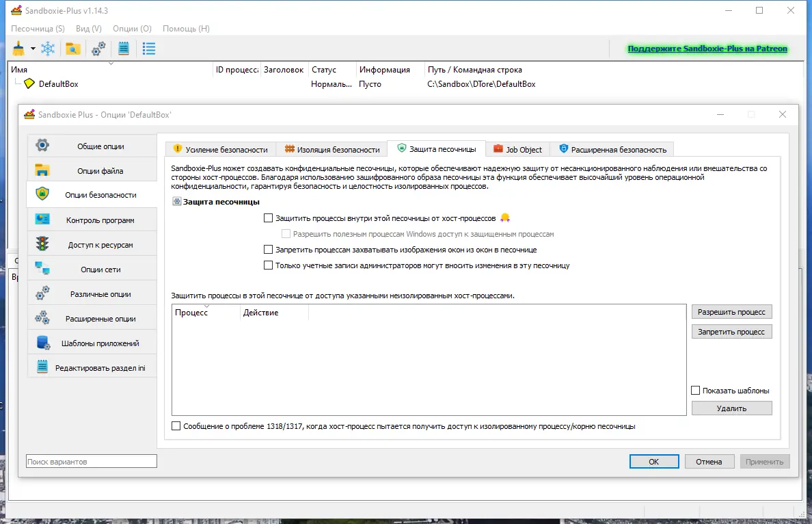This screenshot has height=524, width=812.
Task: Open the Опции (O) menu
Action: tap(132, 29)
